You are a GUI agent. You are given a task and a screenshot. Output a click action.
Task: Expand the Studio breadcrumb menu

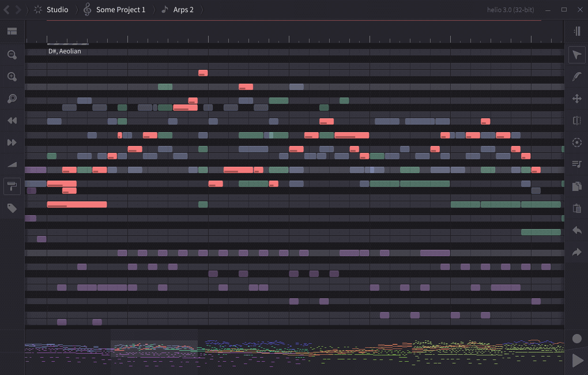click(x=56, y=10)
